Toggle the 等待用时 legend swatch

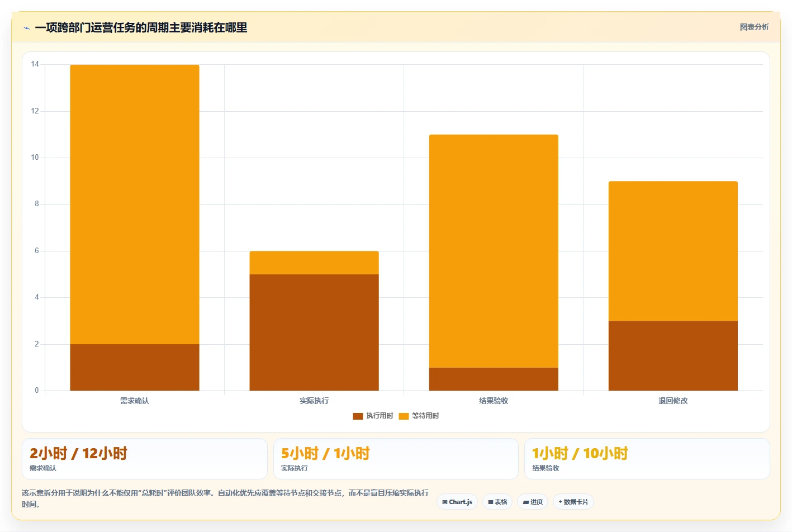(404, 416)
